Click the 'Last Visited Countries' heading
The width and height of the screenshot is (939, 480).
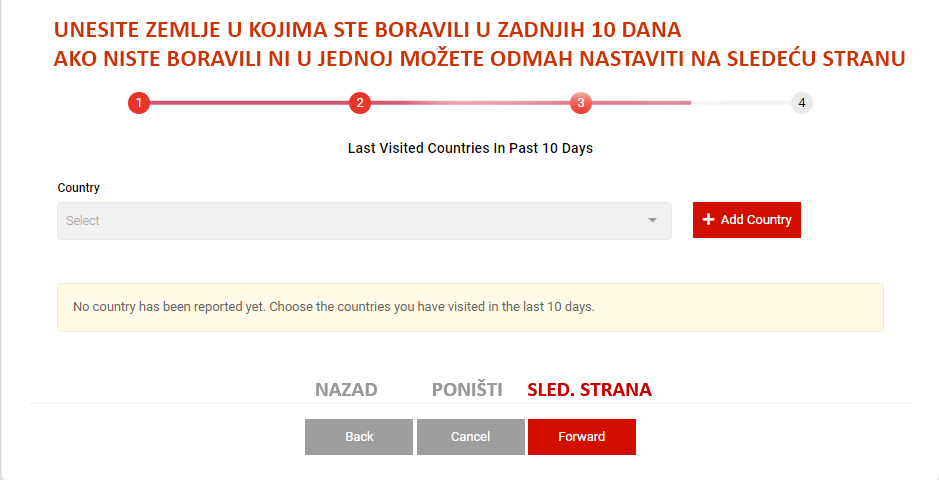point(470,148)
